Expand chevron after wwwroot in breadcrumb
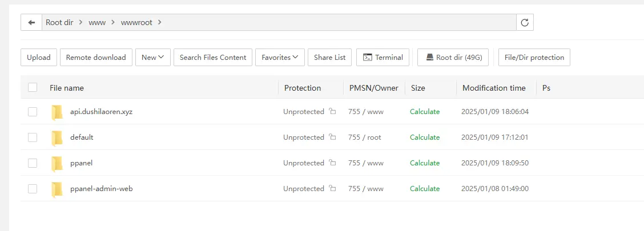This screenshot has height=231, width=644. [x=159, y=23]
